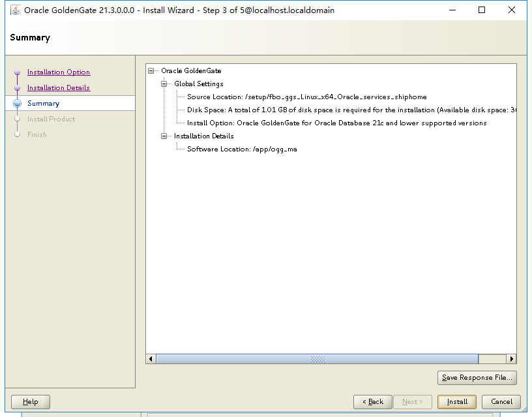Collapse the Global Settings node

point(164,84)
